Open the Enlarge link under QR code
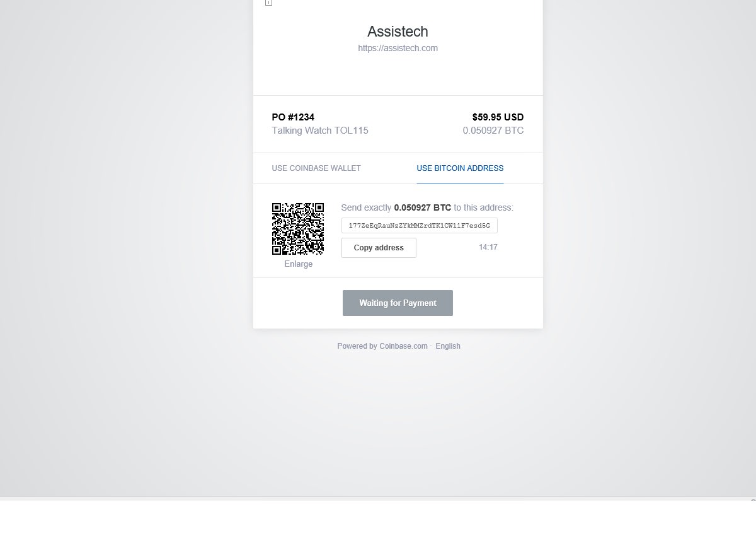Screen dimensions: 756x536 pyautogui.click(x=298, y=264)
